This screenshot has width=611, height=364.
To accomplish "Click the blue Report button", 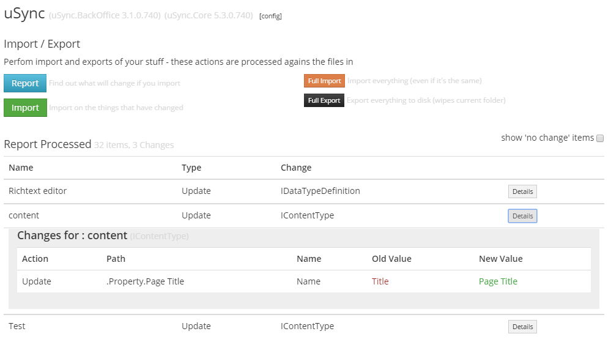I will (25, 83).
